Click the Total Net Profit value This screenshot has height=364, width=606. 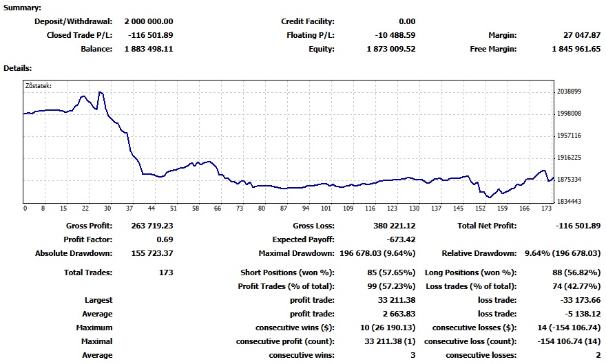pyautogui.click(x=578, y=226)
